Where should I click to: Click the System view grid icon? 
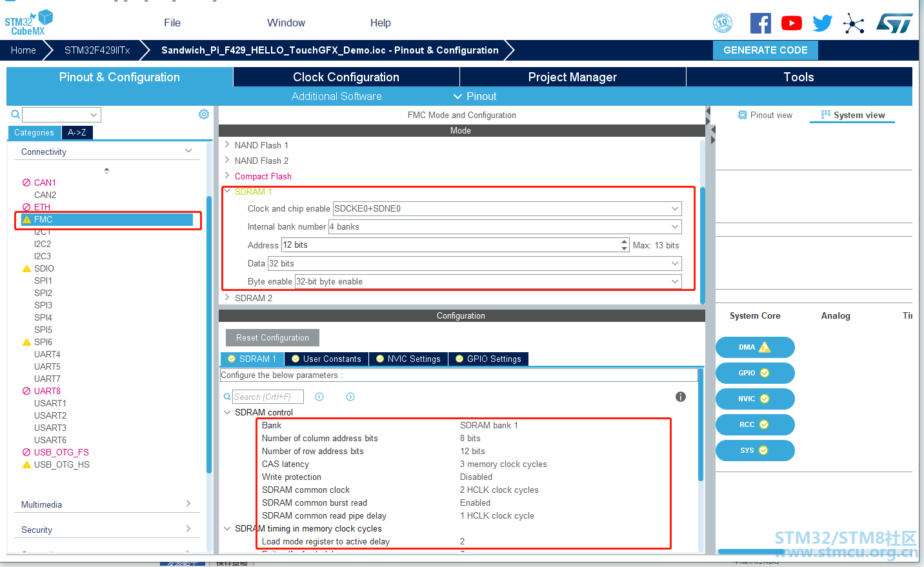pos(825,115)
